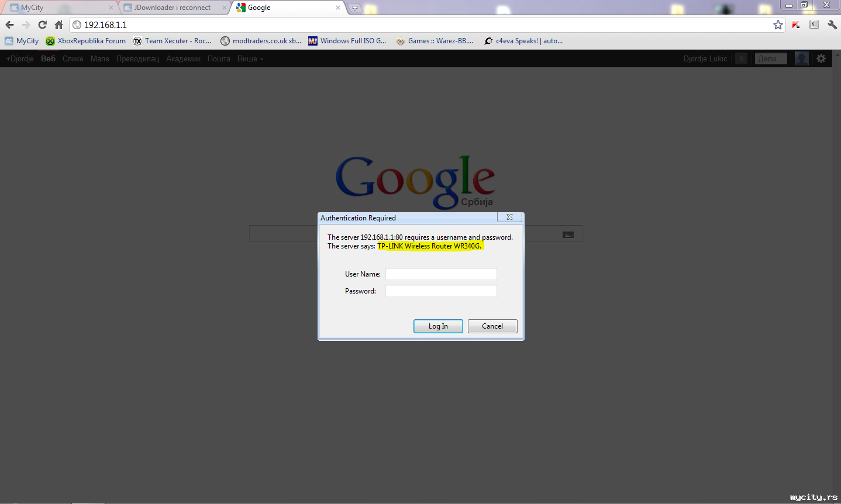Click +Djordje in the Google bar
This screenshot has height=504, width=841.
20,58
